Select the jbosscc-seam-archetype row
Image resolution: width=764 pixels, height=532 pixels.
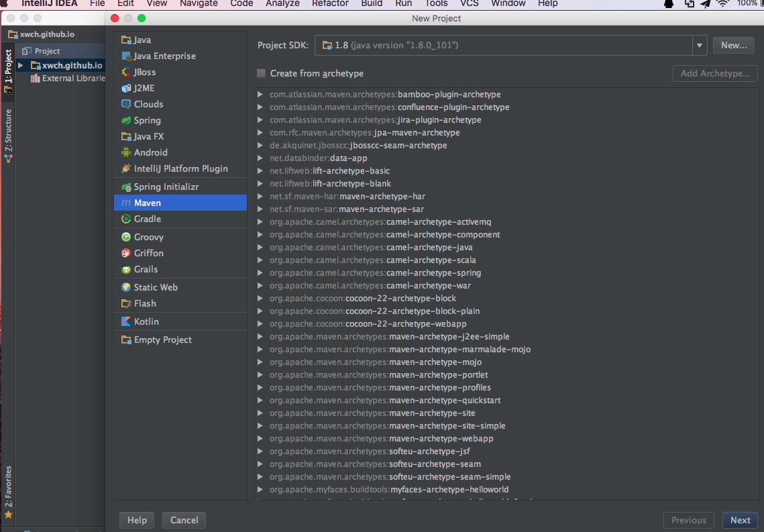pyautogui.click(x=506, y=145)
